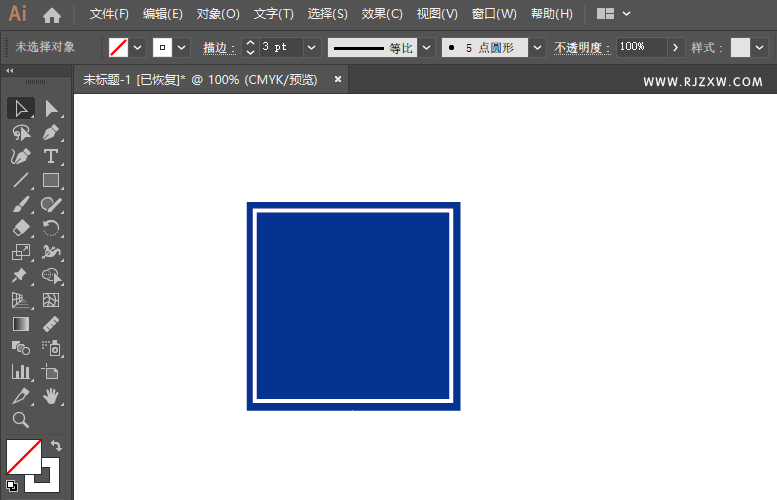Image resolution: width=777 pixels, height=500 pixels.
Task: Select the Scale tool
Action: coord(21,252)
